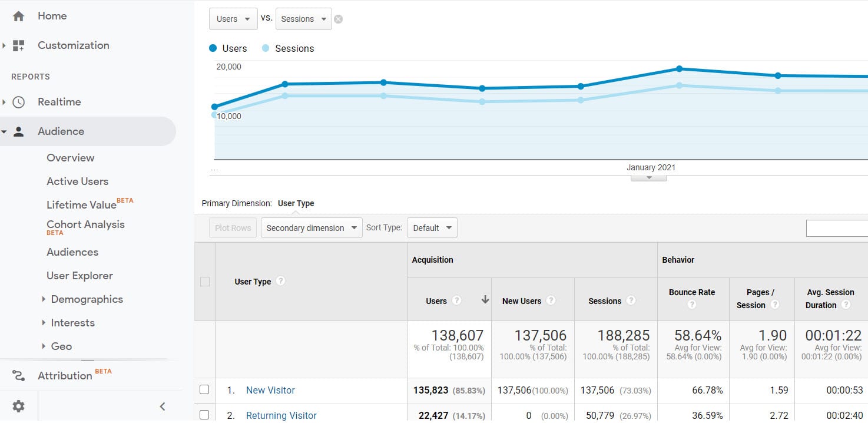Open the Sort Type Default dropdown
This screenshot has width=868, height=423.
432,227
